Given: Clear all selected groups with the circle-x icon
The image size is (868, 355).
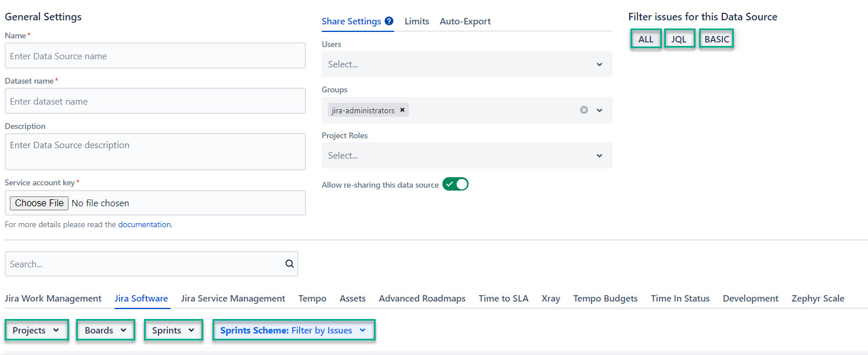Looking at the screenshot, I should pyautogui.click(x=584, y=110).
